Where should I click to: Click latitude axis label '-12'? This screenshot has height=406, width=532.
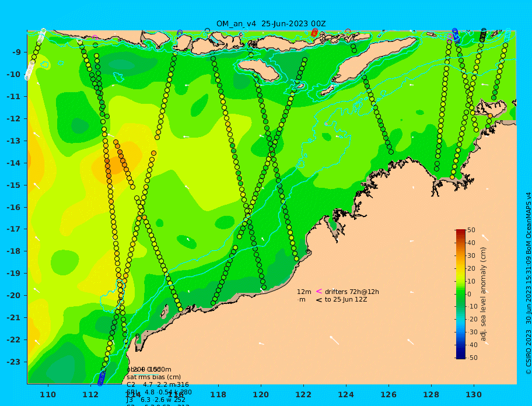pyautogui.click(x=13, y=119)
